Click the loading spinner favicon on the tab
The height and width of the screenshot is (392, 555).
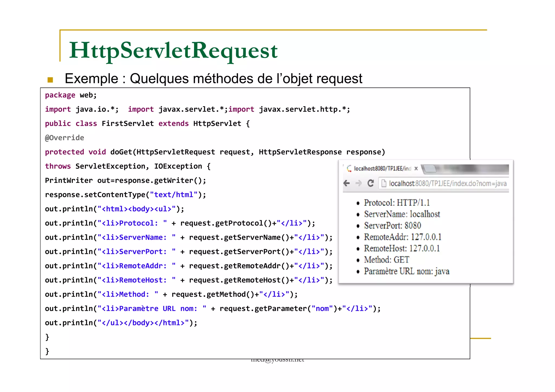pyautogui.click(x=349, y=169)
